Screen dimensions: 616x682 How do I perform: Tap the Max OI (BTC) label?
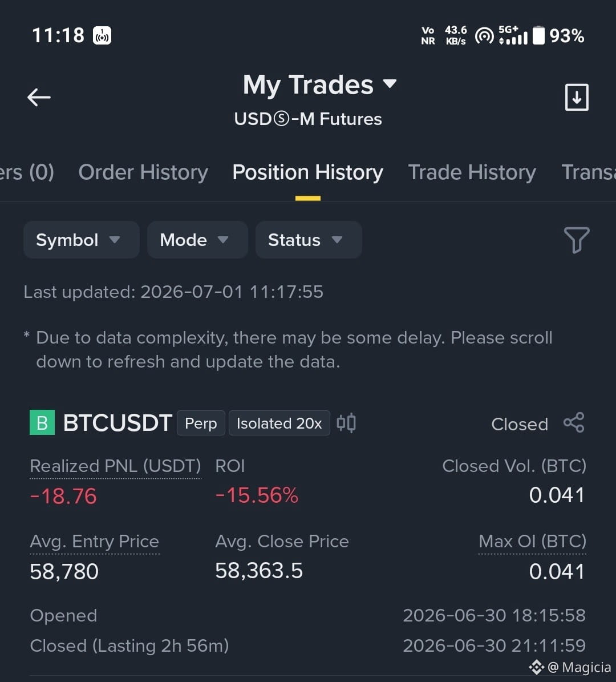(532, 542)
